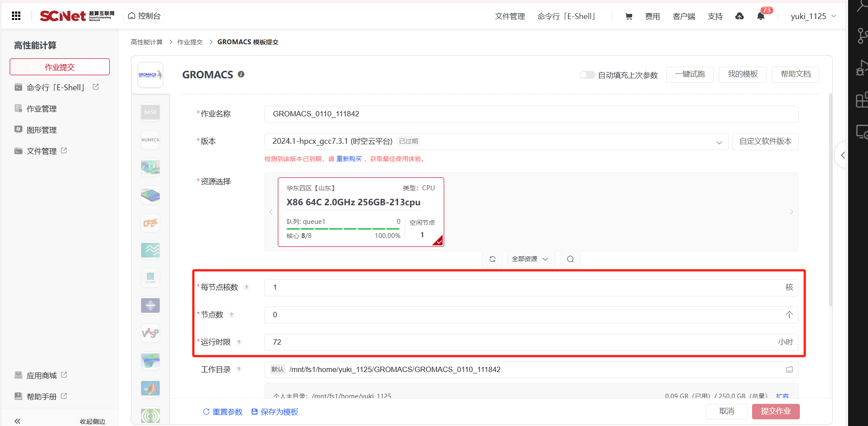Edit the 每节点核数 input field
868x426 pixels.
[x=531, y=288]
